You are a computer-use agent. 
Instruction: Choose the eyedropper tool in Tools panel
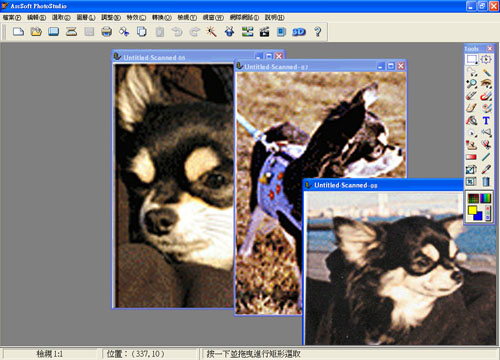486,169
